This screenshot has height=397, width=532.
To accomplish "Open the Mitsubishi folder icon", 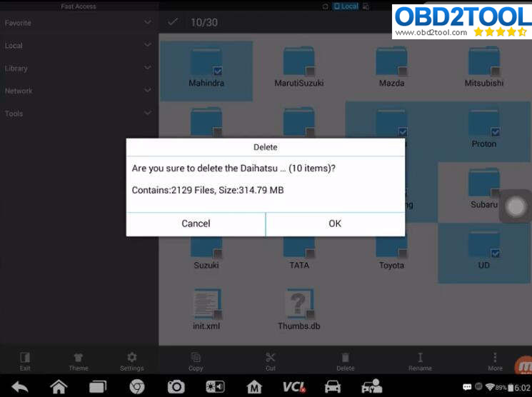I will (484, 61).
